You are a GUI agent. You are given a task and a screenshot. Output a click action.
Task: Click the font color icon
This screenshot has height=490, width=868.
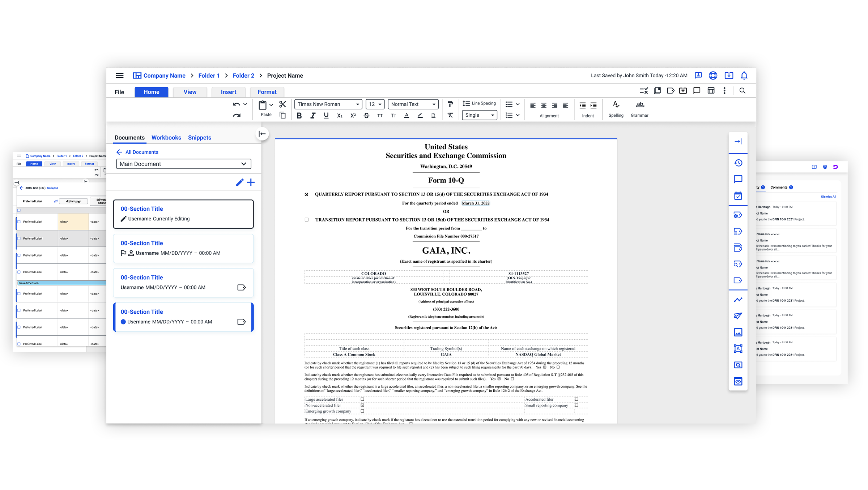[407, 116]
